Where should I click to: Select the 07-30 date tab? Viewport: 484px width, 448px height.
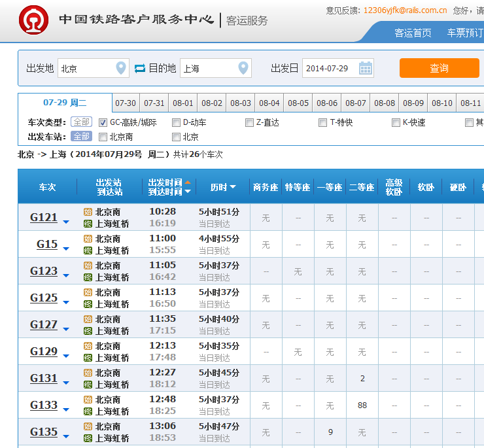click(126, 103)
